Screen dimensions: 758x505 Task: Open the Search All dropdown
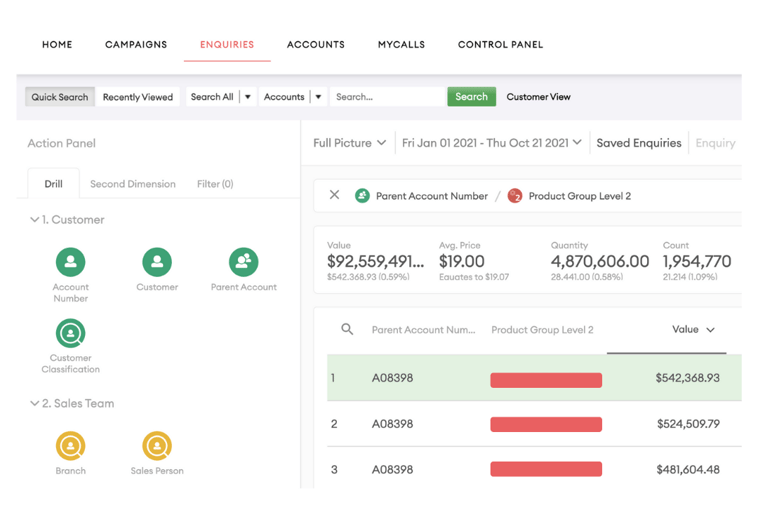coord(220,97)
